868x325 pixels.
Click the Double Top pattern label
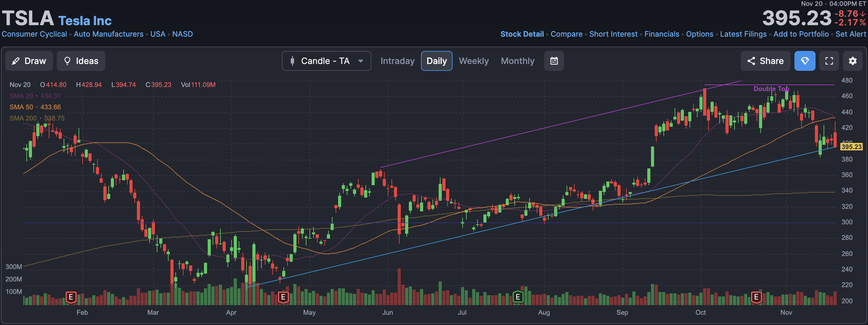[x=771, y=89]
